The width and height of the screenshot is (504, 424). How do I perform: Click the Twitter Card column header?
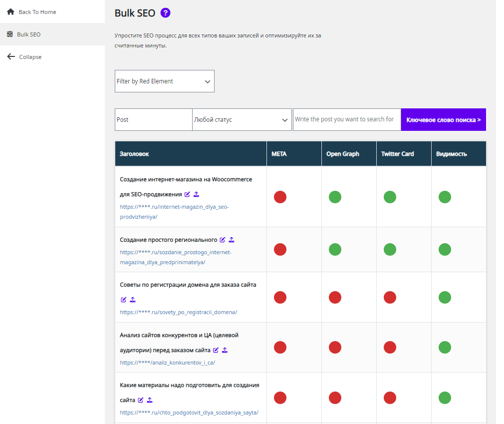[404, 154]
